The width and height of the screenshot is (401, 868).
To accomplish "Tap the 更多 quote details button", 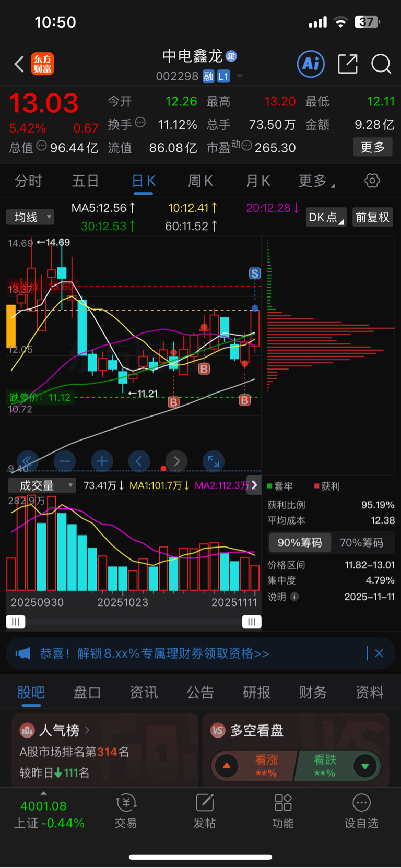I will (373, 147).
